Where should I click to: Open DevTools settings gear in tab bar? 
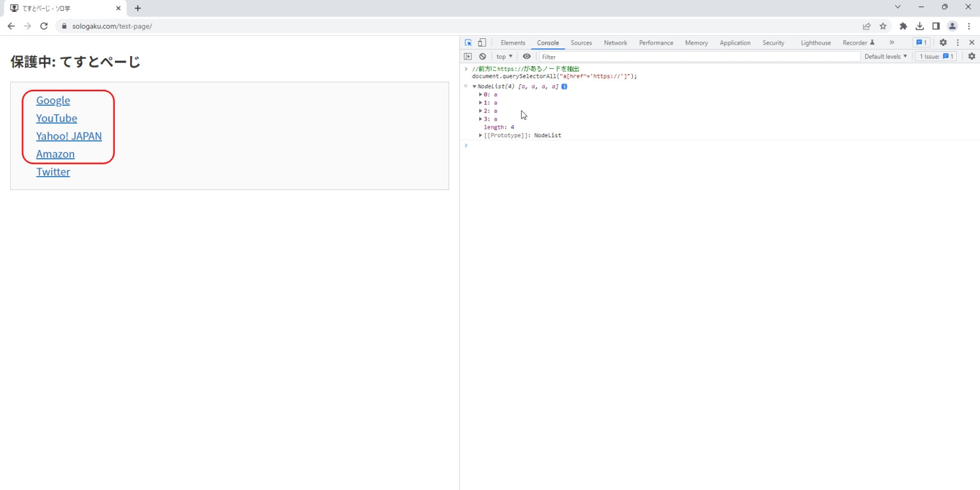(943, 43)
